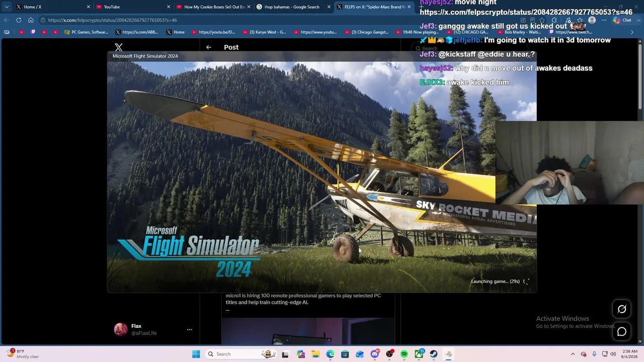Image resolution: width=644 pixels, height=362 pixels.
Task: Open the tab search dropdown arrow
Action: click(x=7, y=7)
